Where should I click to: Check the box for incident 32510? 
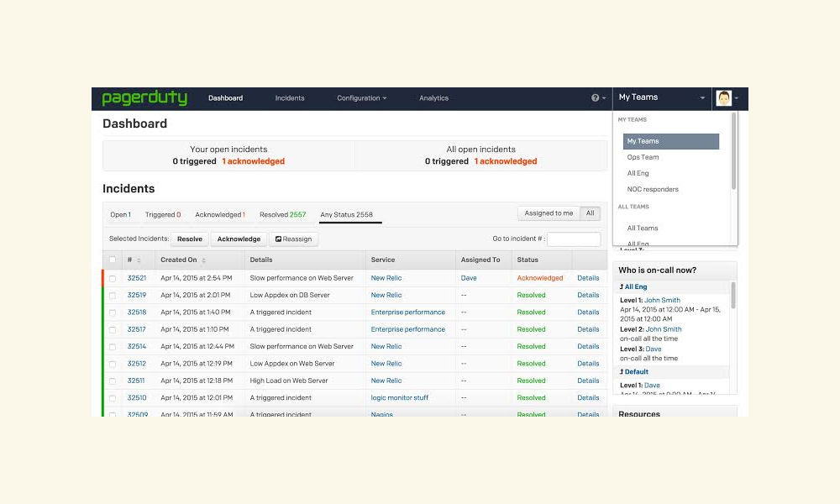click(x=113, y=398)
